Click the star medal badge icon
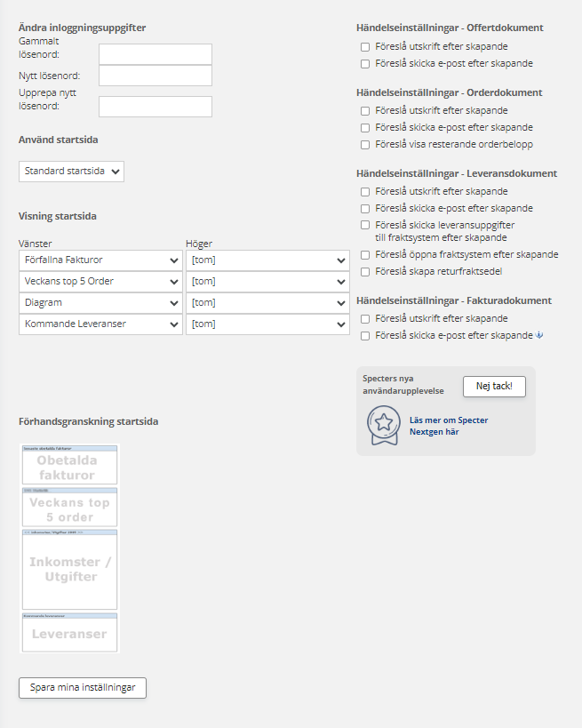Image resolution: width=582 pixels, height=728 pixels. pos(384,425)
